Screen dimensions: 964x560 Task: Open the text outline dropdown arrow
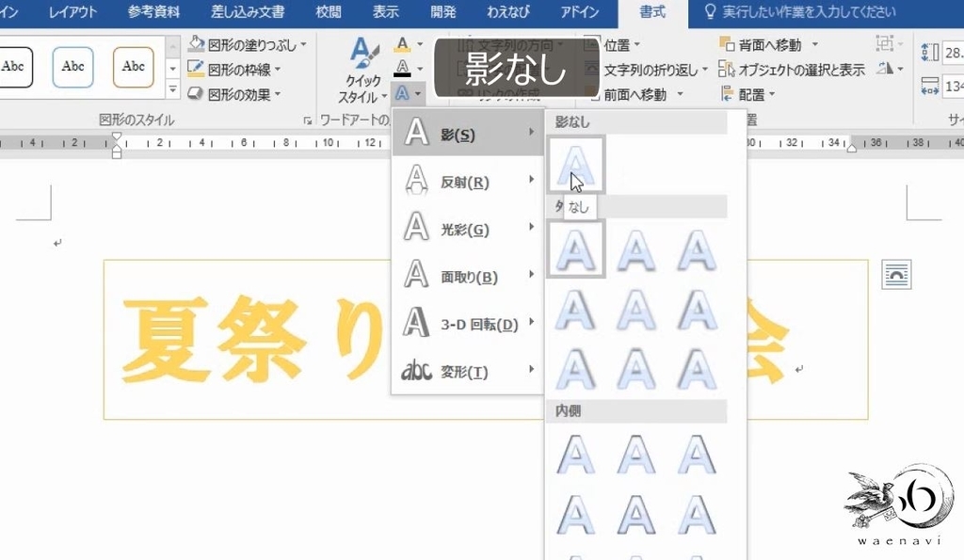coord(420,68)
